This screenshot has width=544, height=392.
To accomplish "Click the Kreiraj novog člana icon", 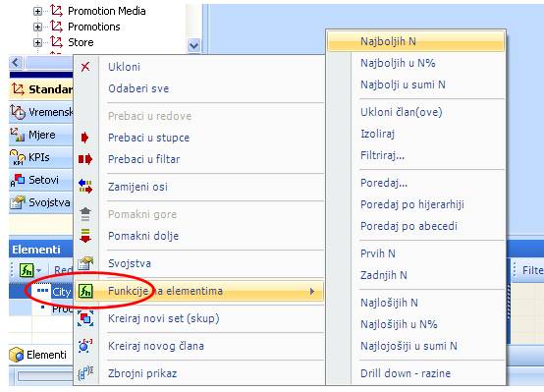I will point(85,346).
